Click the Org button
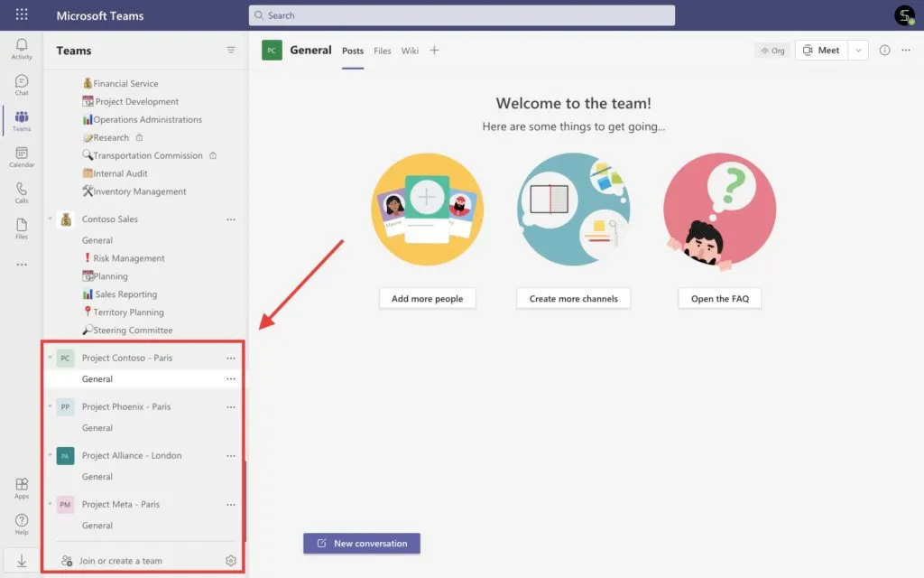Image resolution: width=924 pixels, height=578 pixels. [x=772, y=51]
